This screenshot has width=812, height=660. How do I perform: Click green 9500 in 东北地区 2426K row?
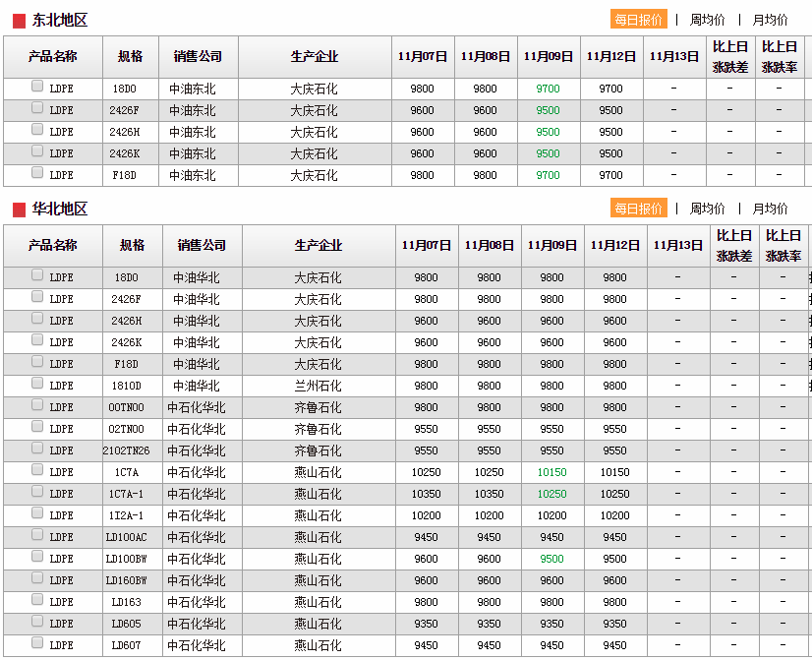548,153
